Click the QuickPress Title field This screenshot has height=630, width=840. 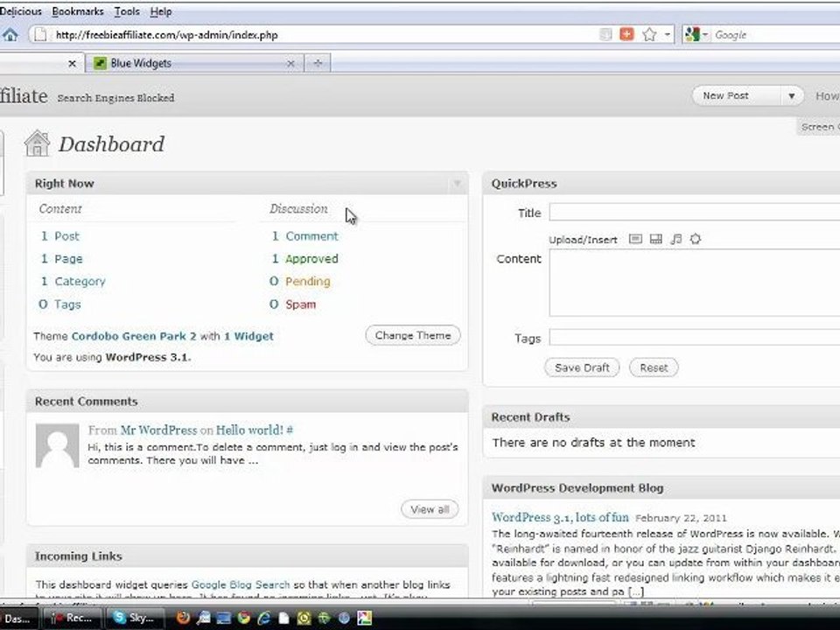[x=694, y=212]
